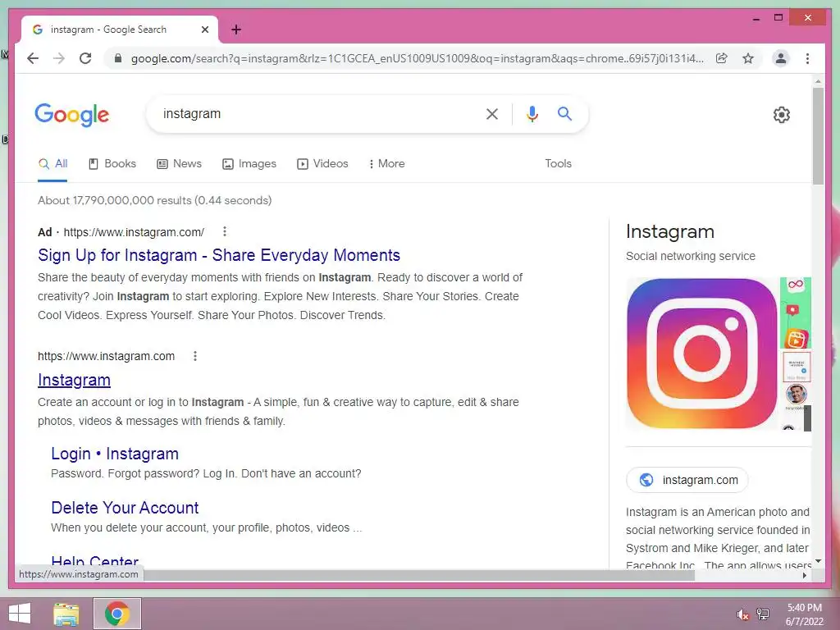Clear the search box text
Screen dimensions: 840x630
click(492, 113)
